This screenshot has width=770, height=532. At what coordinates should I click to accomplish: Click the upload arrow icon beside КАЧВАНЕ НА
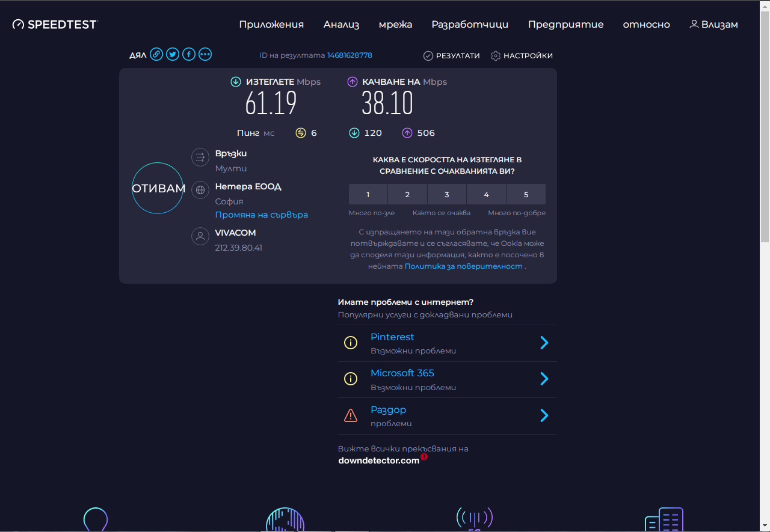coord(353,82)
